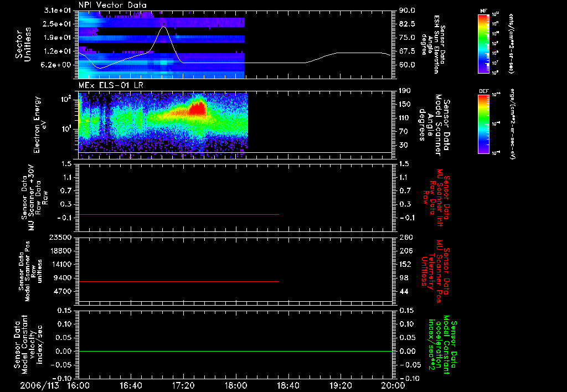Viewport: 567px width, 392px height.
Task: Click the 16:40 time axis label
Action: coord(131,386)
